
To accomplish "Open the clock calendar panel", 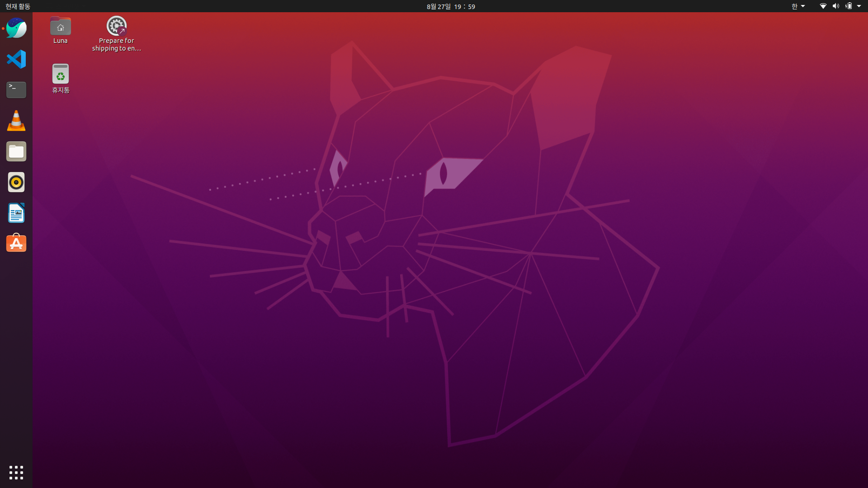I will (x=451, y=6).
